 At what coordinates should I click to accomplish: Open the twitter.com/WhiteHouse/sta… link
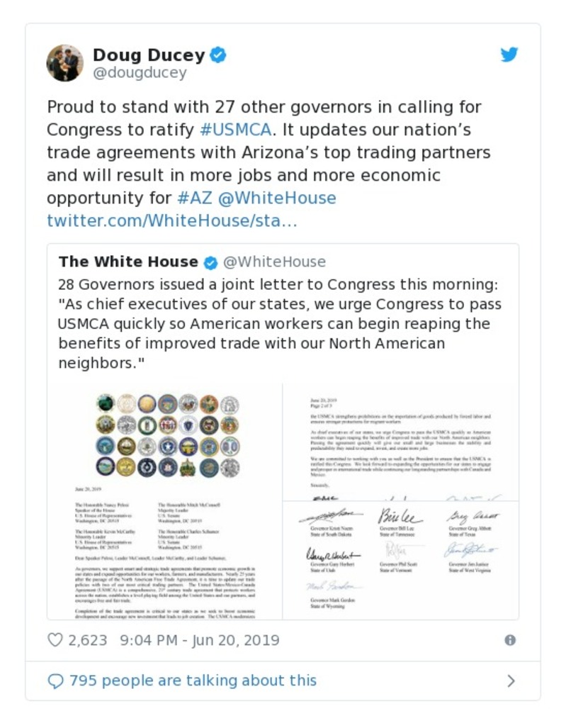171,220
